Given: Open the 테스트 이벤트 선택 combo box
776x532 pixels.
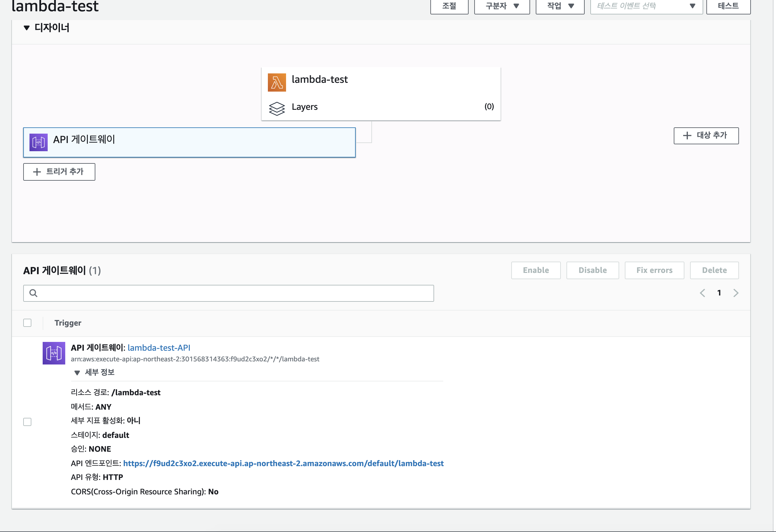Looking at the screenshot, I should point(646,6).
